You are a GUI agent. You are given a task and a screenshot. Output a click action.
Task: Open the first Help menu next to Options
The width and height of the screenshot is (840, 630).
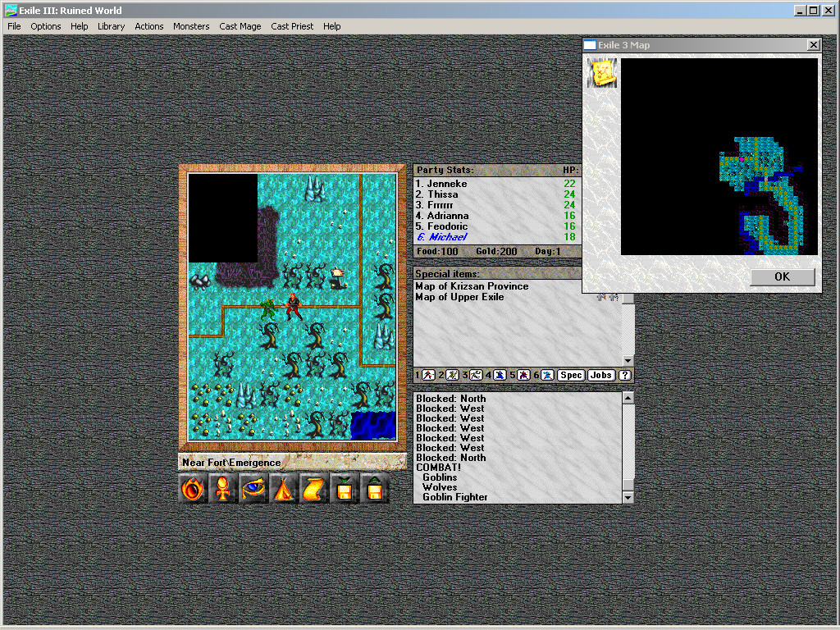tap(80, 26)
